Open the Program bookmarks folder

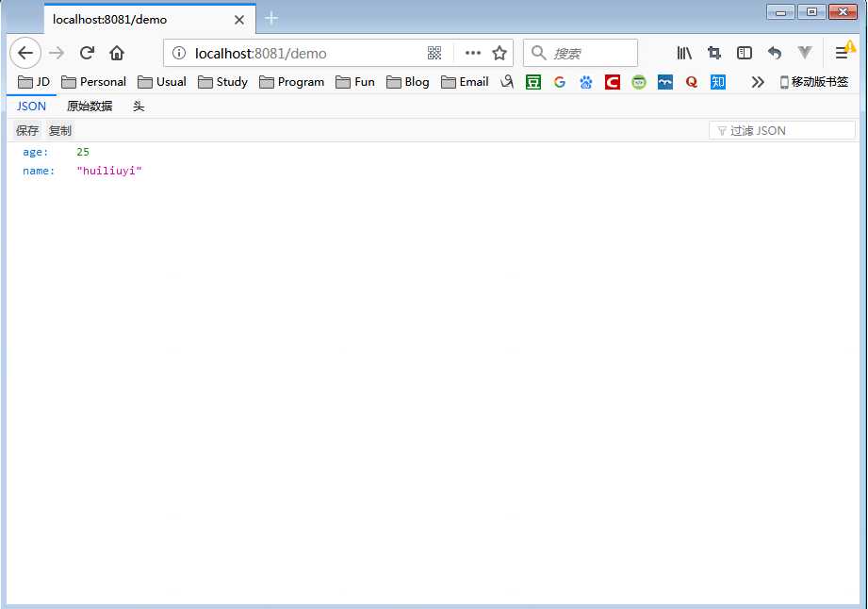tap(292, 82)
